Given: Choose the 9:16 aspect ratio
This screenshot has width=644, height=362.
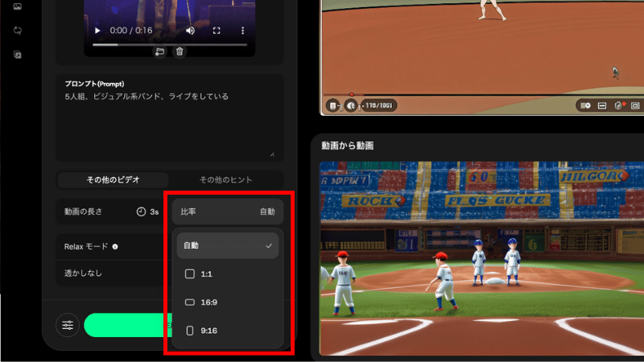Looking at the screenshot, I should (x=228, y=331).
